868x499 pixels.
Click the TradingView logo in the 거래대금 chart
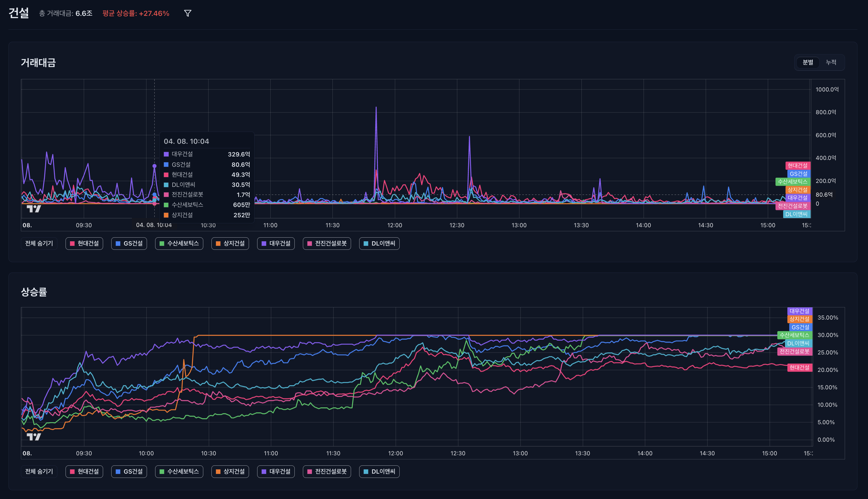(x=34, y=209)
